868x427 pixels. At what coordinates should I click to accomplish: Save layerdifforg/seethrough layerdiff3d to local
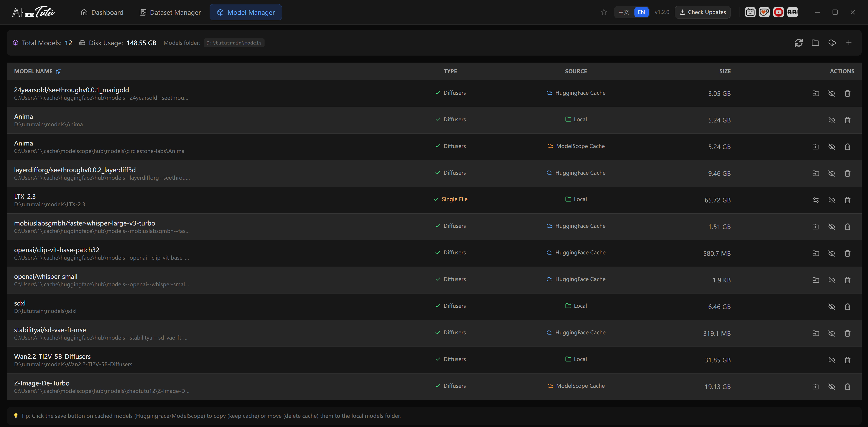click(x=816, y=173)
